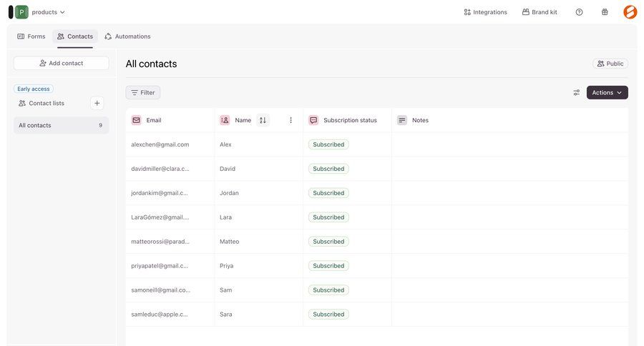Open Name column three-dot menu
Screen dimensions: 644x346
pyautogui.click(x=291, y=120)
